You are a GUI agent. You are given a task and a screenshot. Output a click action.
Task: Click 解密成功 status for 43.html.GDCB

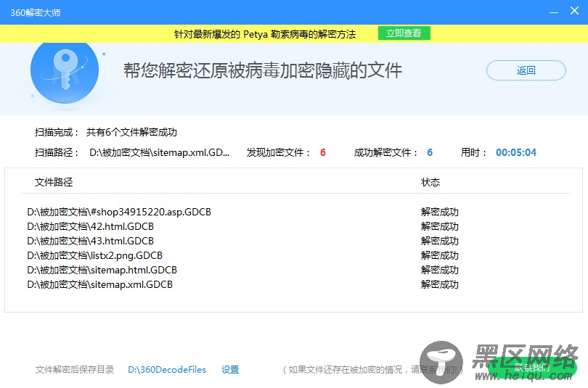(x=439, y=242)
